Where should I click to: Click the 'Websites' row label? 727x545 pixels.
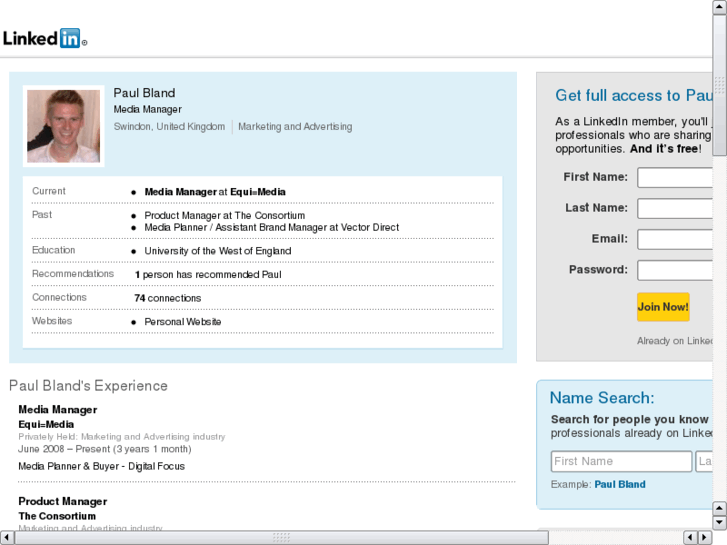[x=52, y=321]
